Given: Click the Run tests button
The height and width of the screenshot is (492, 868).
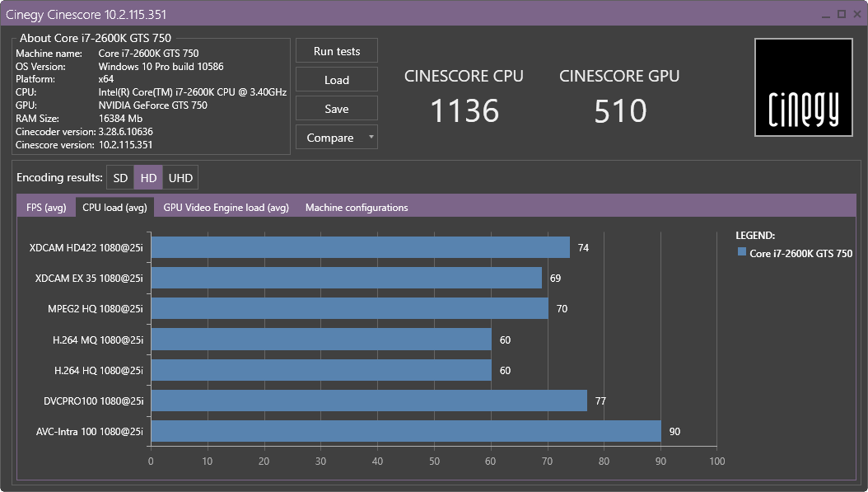Looking at the screenshot, I should pyautogui.click(x=337, y=51).
